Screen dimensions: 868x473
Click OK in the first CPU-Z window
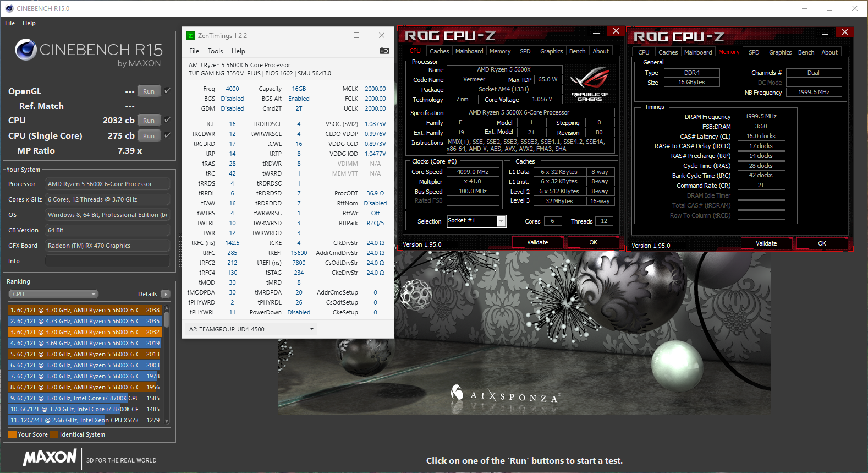point(593,242)
